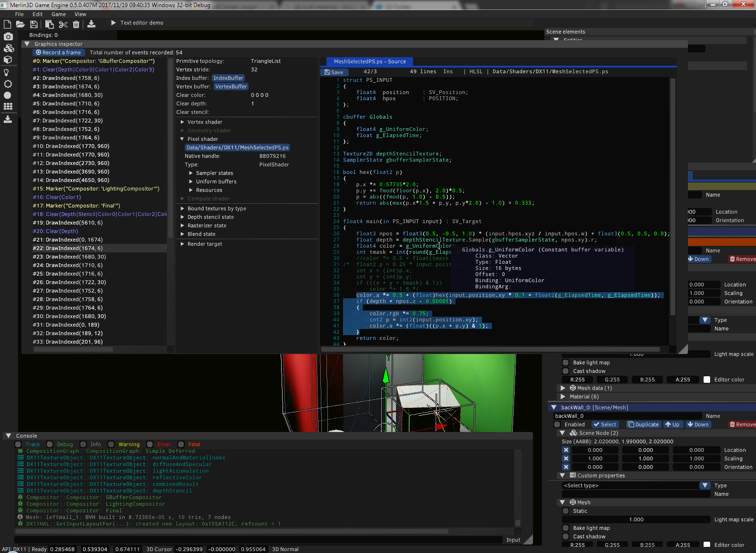This screenshot has width=756, height=553.
Task: Click the Open folder toolbar icon
Action: (20, 24)
